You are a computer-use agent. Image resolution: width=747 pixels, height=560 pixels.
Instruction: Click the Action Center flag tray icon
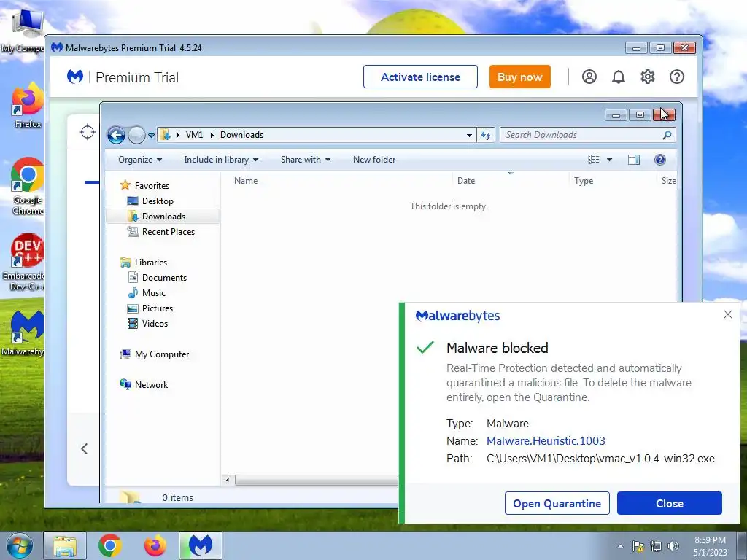coord(638,546)
